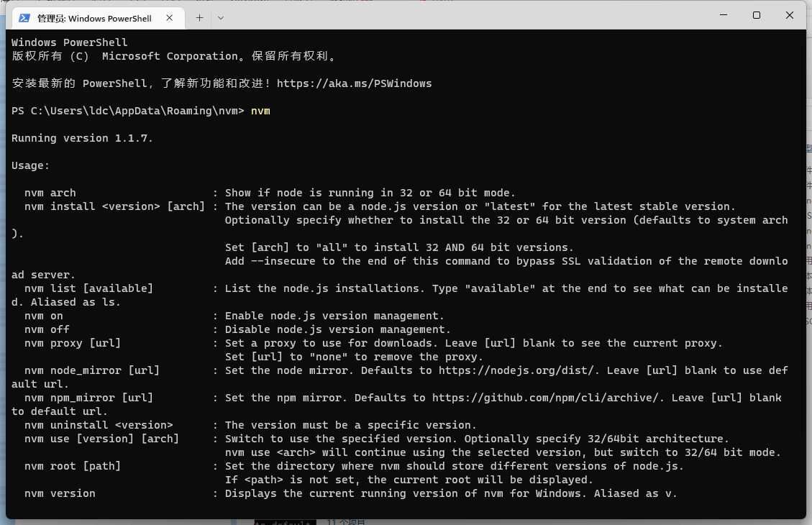This screenshot has height=525, width=812.
Task: Click the PowerShell icon on the terminal tab
Action: point(24,18)
